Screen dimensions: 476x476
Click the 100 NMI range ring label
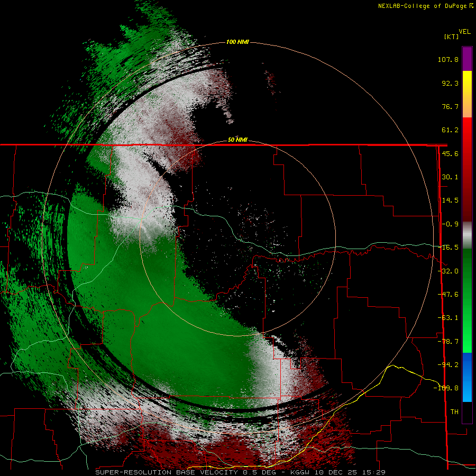point(237,42)
